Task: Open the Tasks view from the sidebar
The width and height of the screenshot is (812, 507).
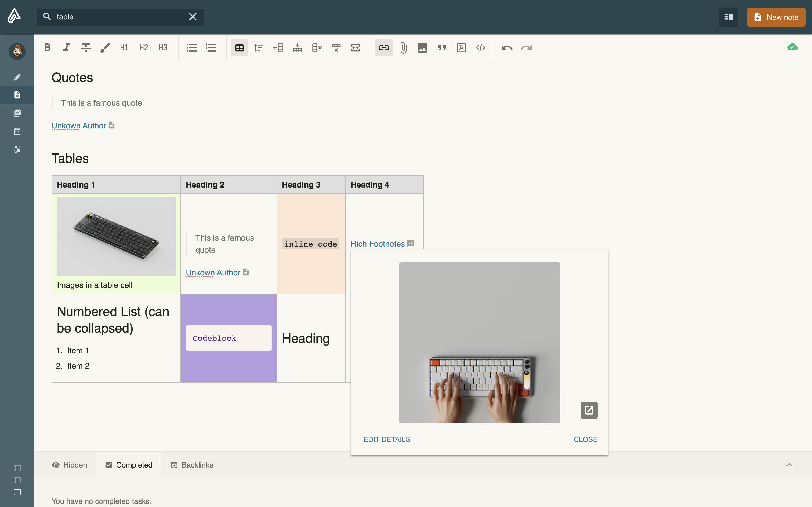Action: (x=17, y=113)
